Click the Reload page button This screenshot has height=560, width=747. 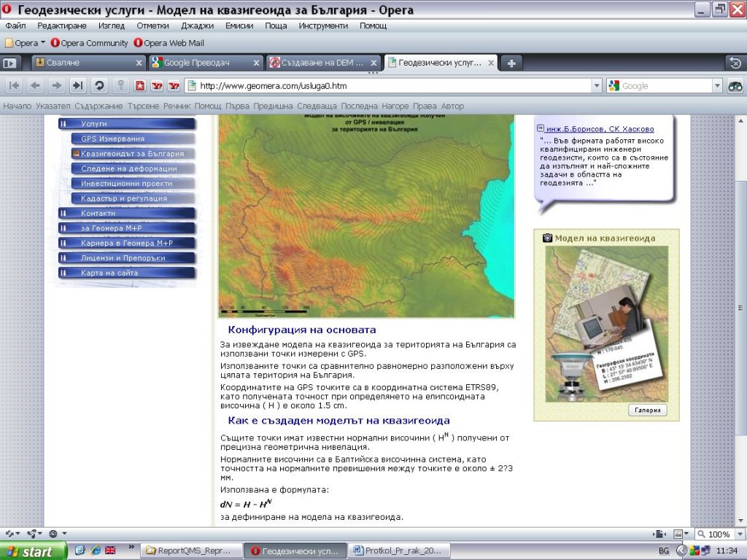coord(99,86)
